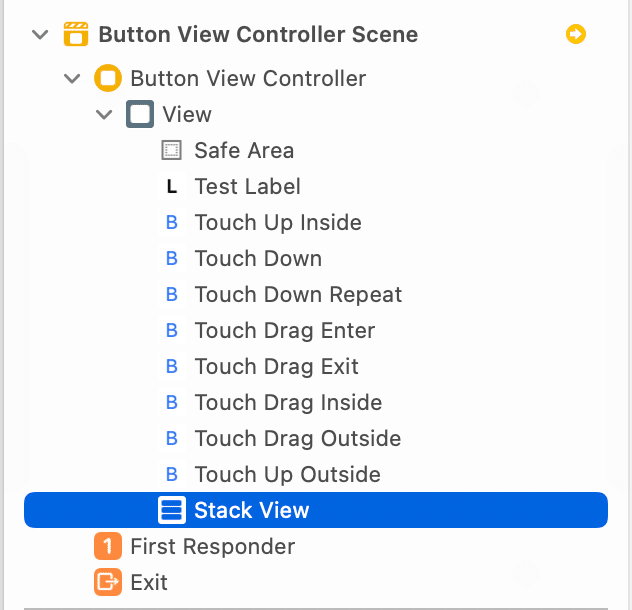
Task: Click the orange Exit icon
Action: (107, 582)
